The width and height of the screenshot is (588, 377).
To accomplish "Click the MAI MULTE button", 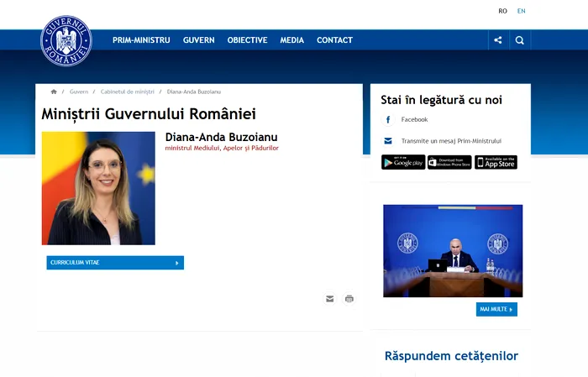I will point(496,309).
